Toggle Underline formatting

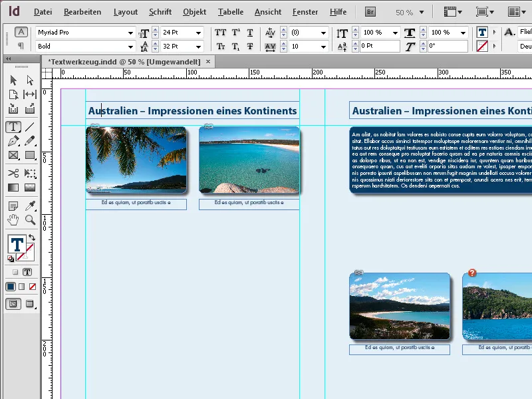point(250,33)
